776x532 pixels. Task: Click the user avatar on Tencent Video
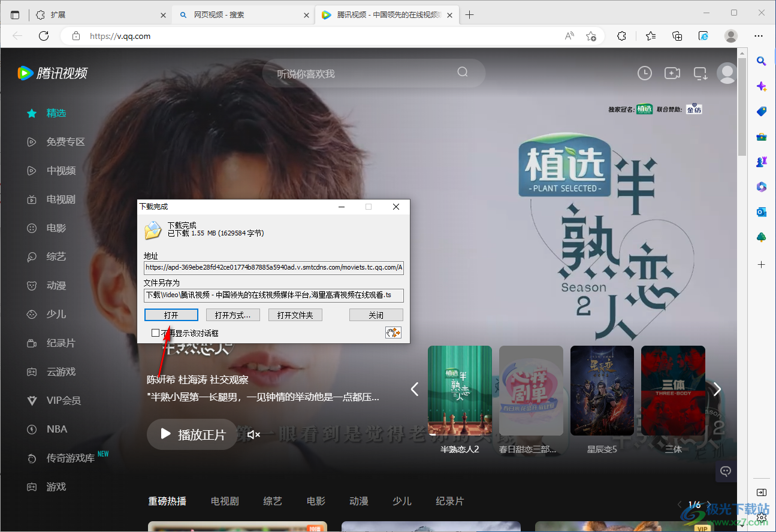coord(727,73)
